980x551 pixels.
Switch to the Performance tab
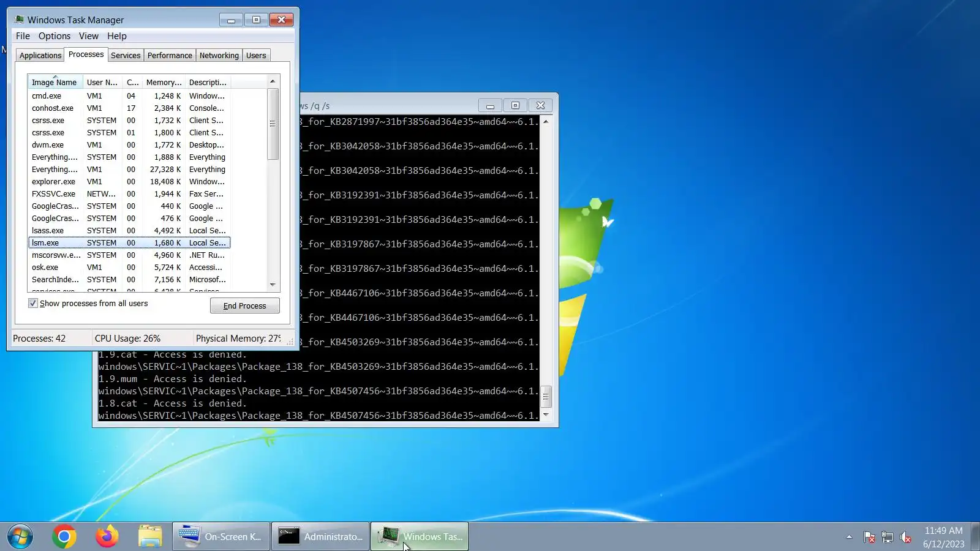pos(170,55)
